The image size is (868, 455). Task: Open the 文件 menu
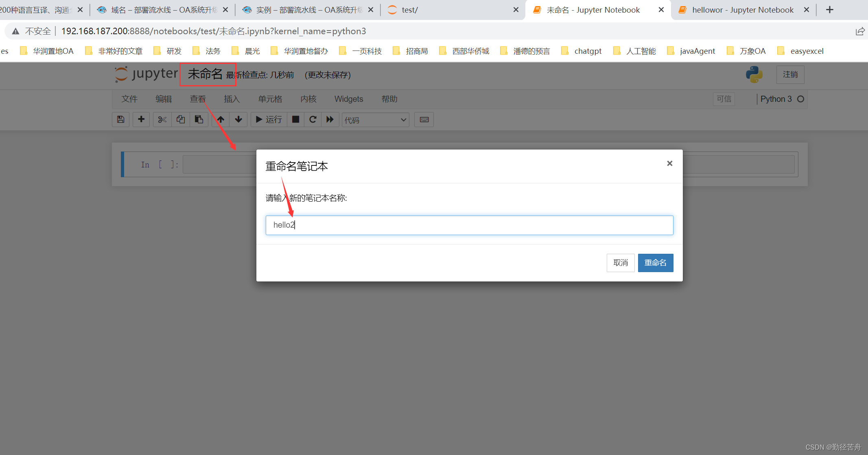129,99
